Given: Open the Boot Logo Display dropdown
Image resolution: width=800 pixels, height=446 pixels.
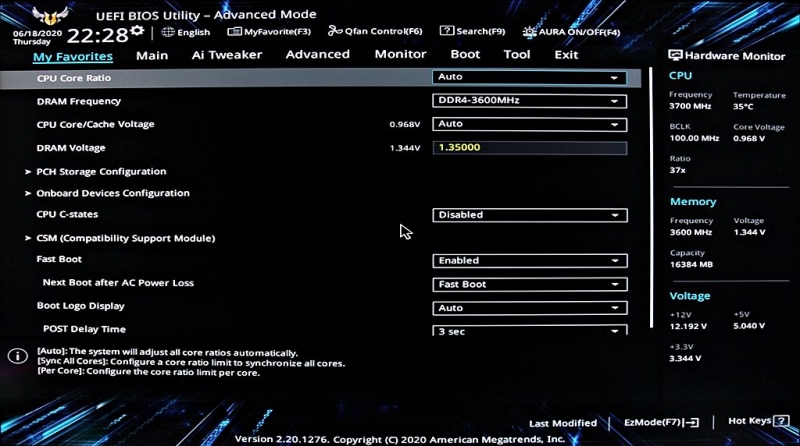Looking at the screenshot, I should point(530,308).
